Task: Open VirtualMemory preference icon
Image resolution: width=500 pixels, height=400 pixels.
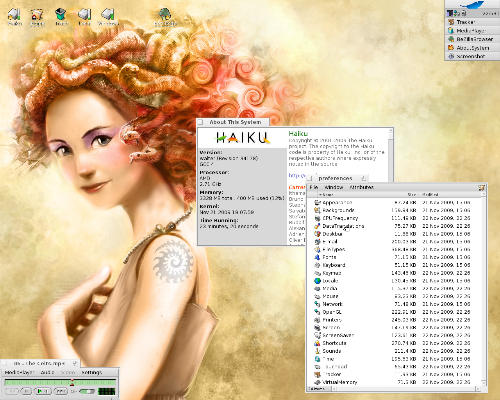Action: click(317, 382)
